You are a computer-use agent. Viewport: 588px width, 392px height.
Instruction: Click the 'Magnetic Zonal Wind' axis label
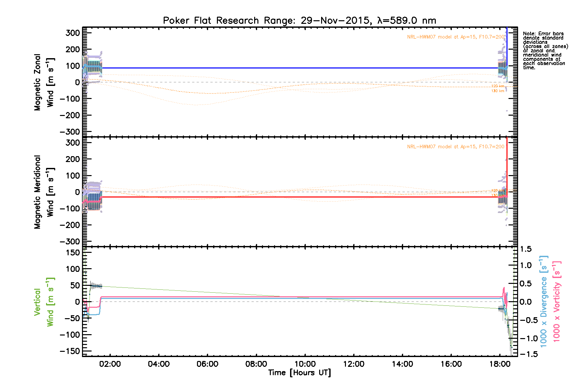[44, 82]
